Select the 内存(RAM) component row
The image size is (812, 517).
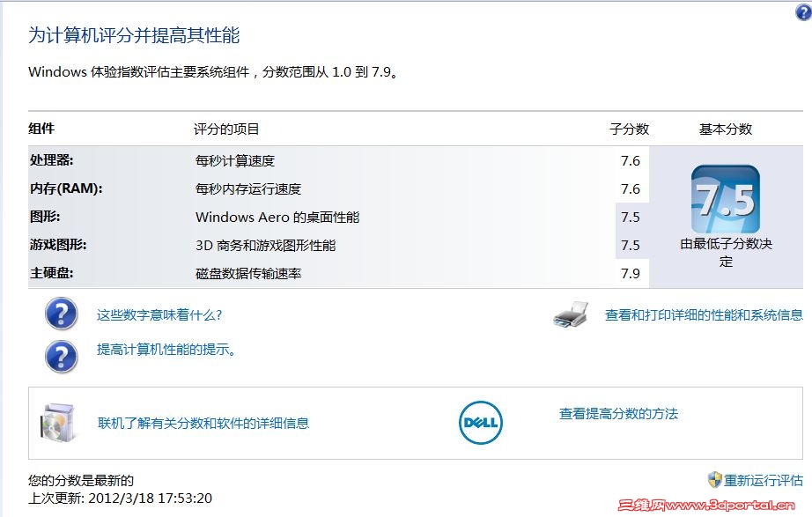tap(65, 188)
